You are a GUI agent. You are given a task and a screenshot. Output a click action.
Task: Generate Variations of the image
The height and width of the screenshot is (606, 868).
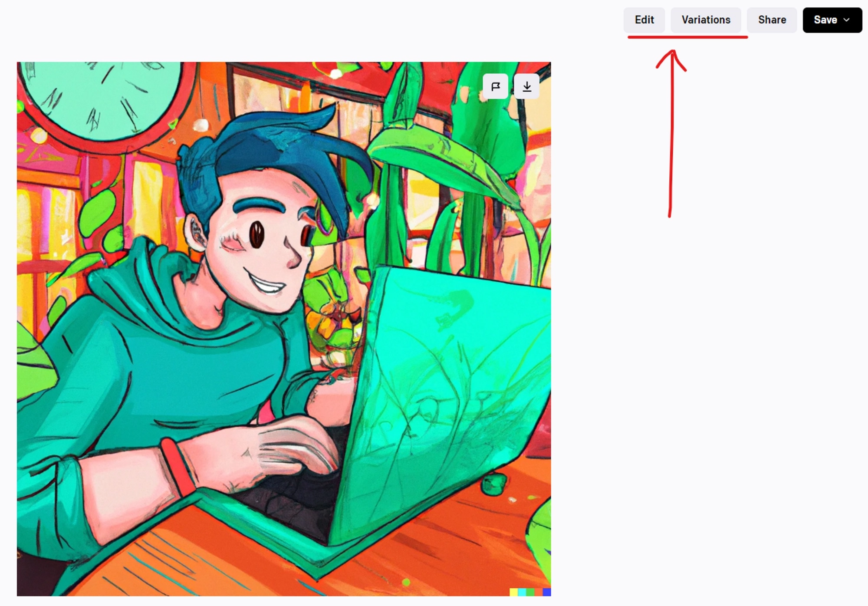click(x=706, y=20)
